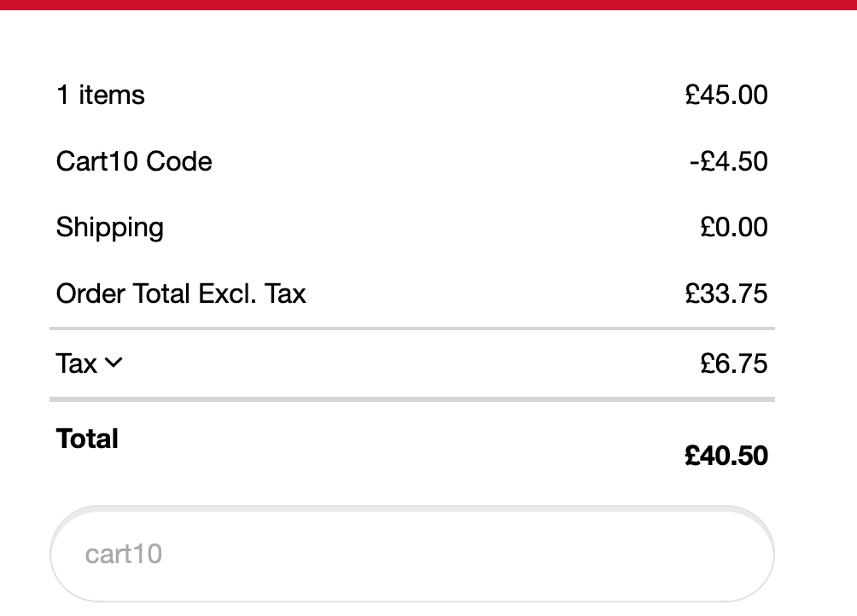
Task: Click the Tax amount £6.75
Action: [734, 363]
